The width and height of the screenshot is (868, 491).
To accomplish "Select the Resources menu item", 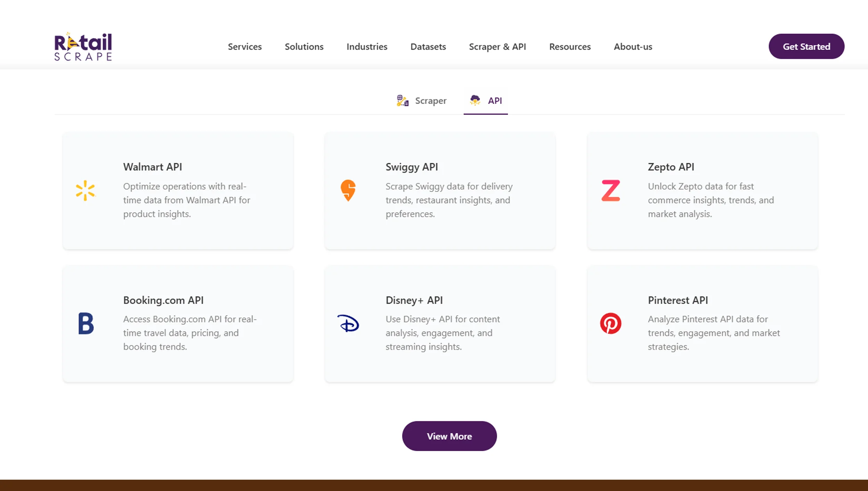I will tap(570, 46).
